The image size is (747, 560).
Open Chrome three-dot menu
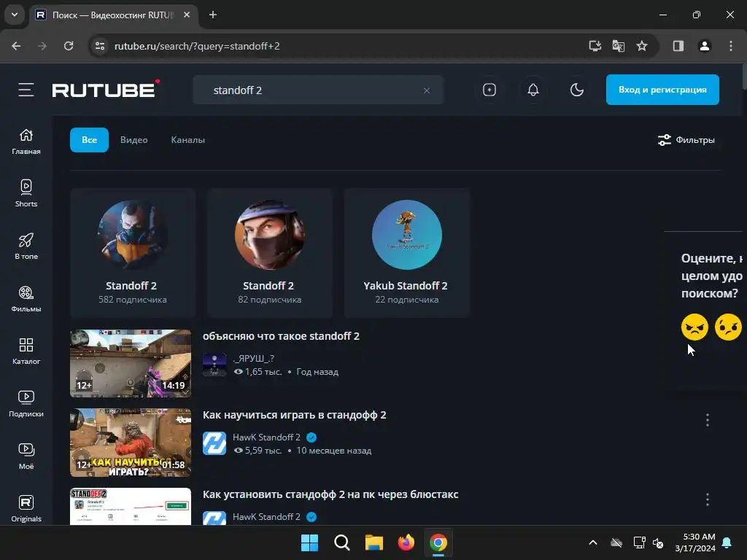tap(731, 46)
